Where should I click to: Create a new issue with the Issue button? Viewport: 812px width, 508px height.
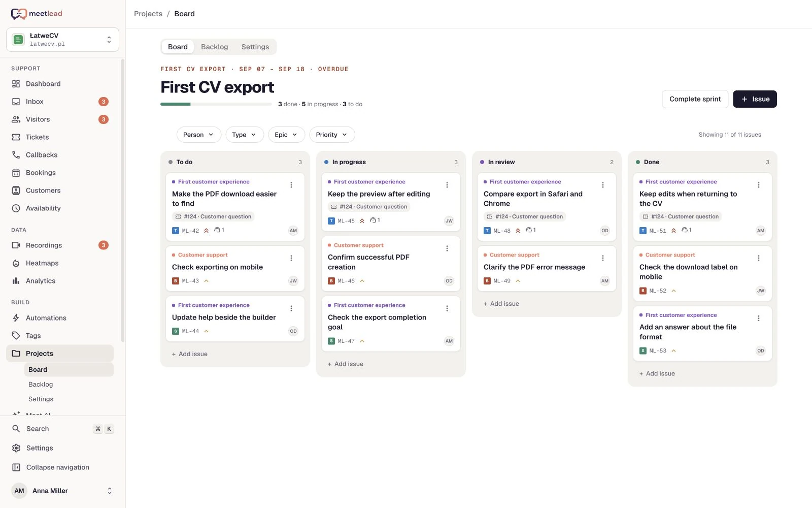click(755, 99)
